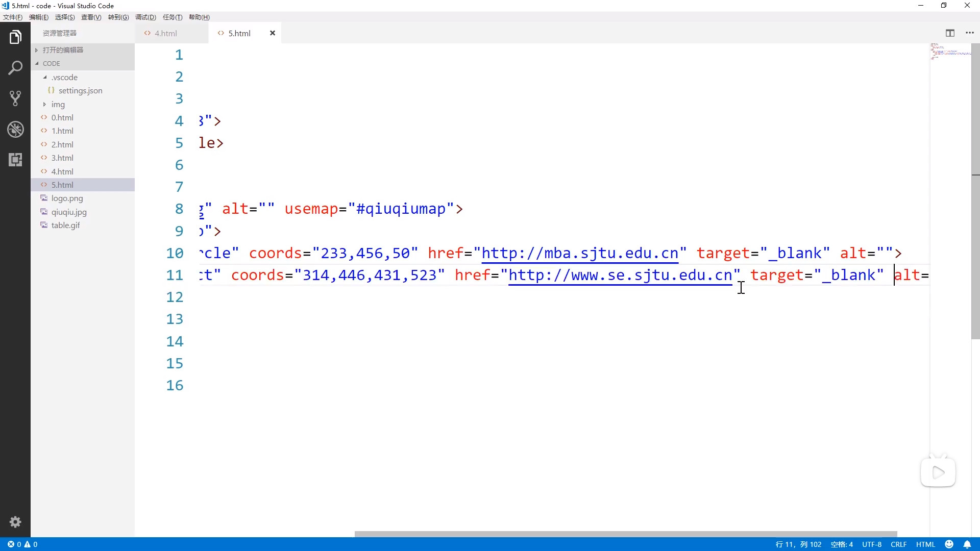Open the Debug view icon

[x=15, y=129]
